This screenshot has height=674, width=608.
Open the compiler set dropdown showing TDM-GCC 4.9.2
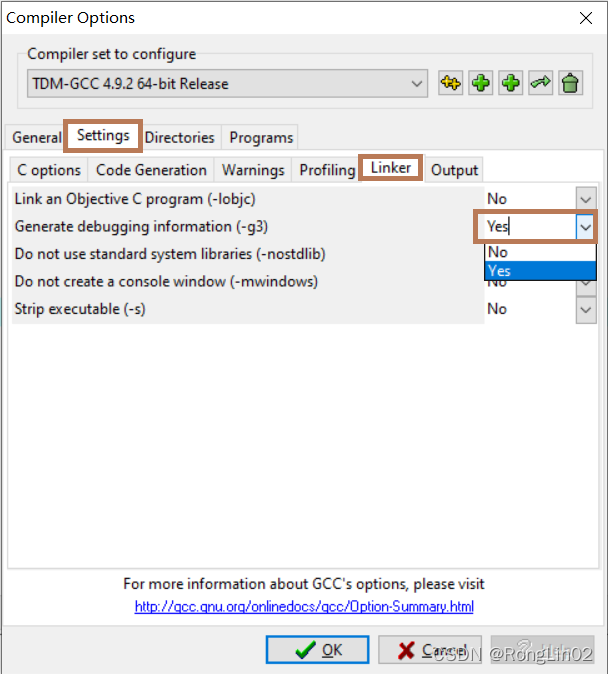pyautogui.click(x=227, y=83)
